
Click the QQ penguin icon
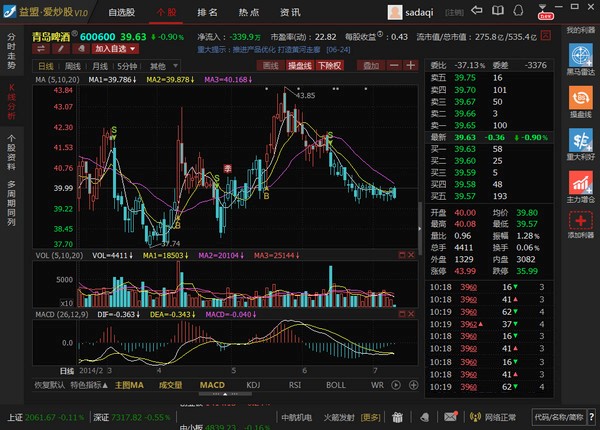[518, 10]
